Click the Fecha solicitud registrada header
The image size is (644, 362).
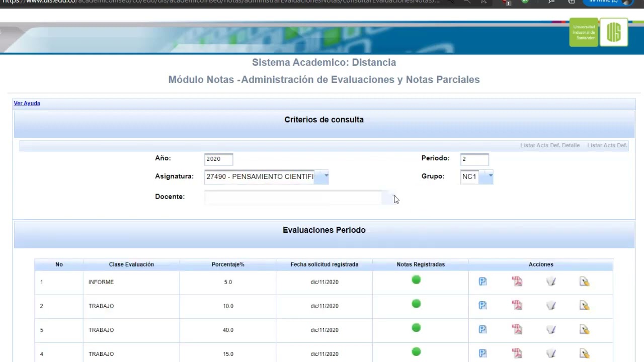coord(325,264)
